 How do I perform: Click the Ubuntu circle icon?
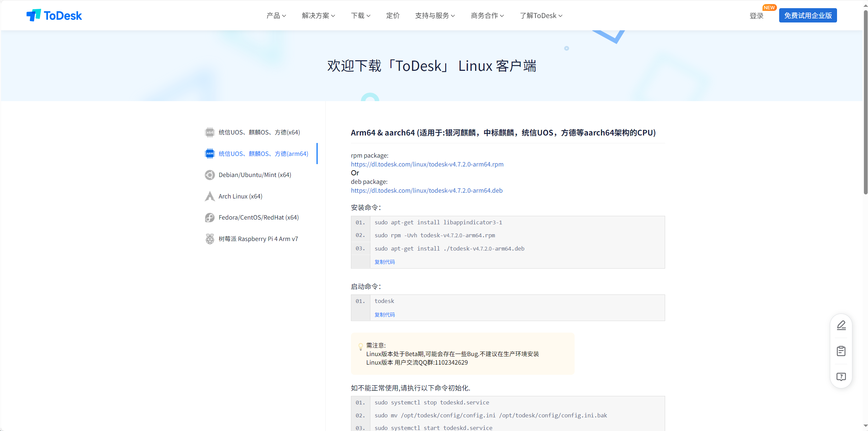(210, 175)
